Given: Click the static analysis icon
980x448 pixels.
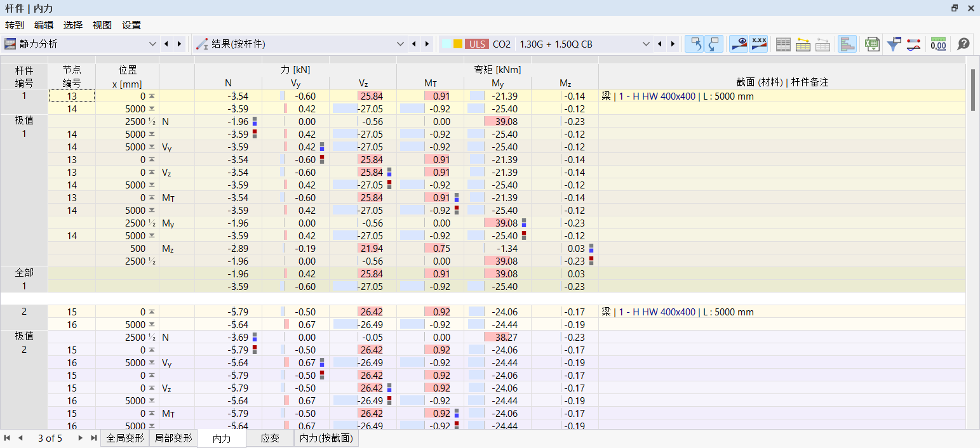Looking at the screenshot, I should [10, 44].
